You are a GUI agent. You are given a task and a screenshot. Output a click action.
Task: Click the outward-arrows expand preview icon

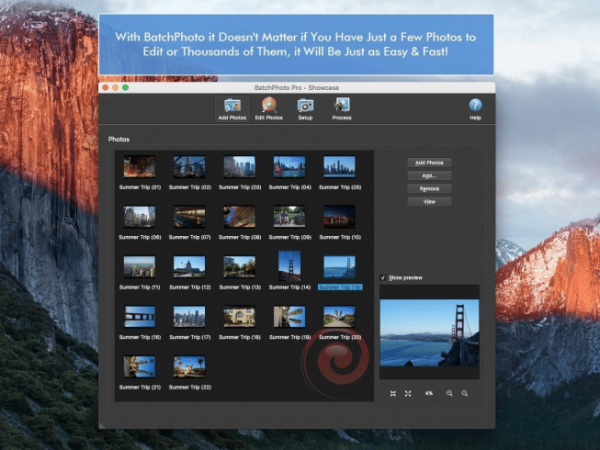coord(408,393)
